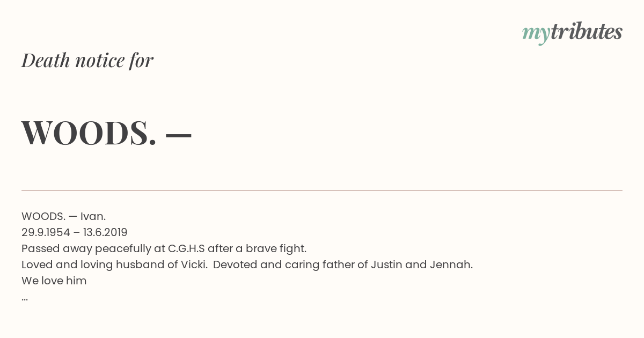Click the large WOODS. — title

click(106, 133)
